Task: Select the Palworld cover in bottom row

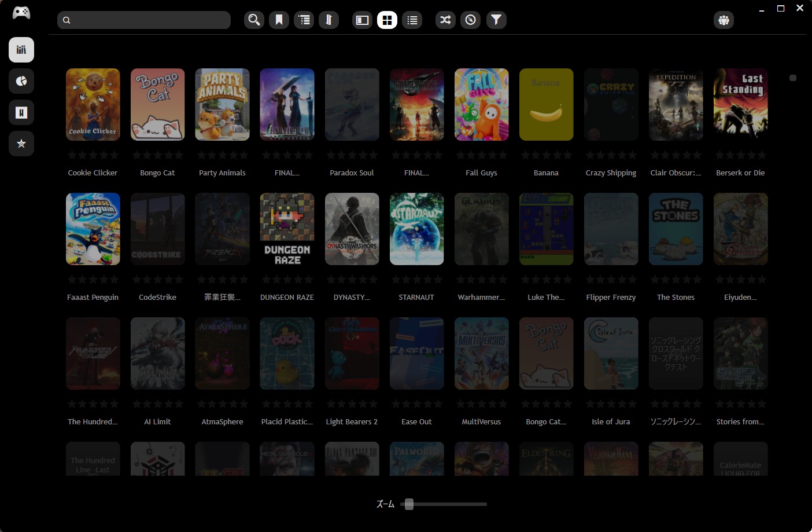Action: coord(416,458)
